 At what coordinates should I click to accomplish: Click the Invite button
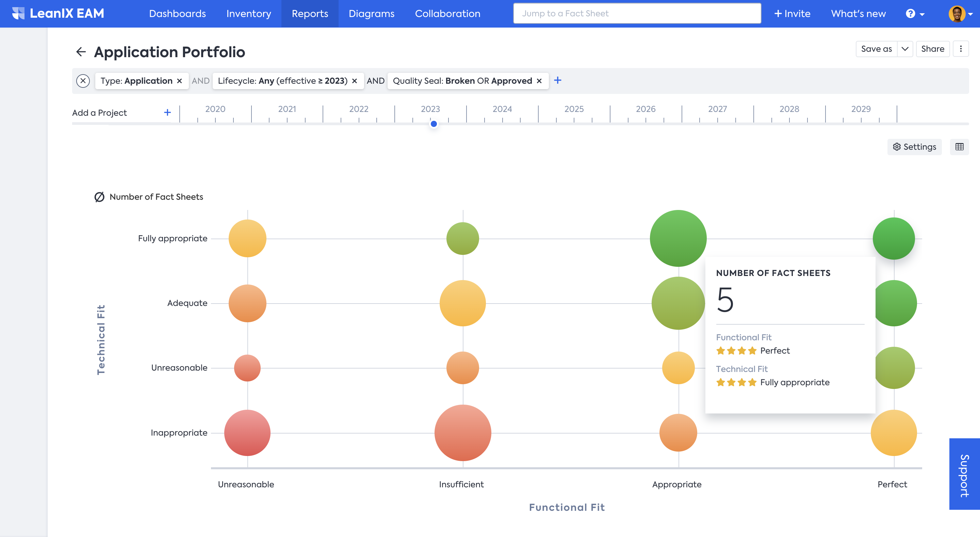coord(792,14)
